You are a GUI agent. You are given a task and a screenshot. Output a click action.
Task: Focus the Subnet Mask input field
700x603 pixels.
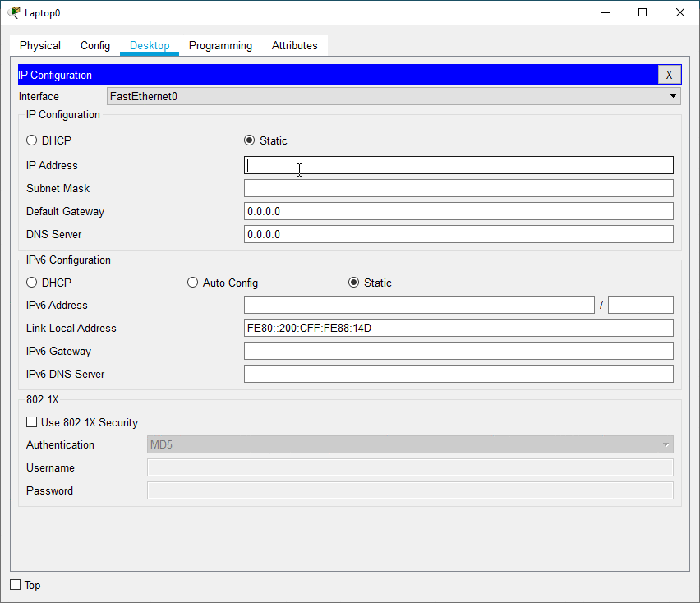tap(458, 188)
